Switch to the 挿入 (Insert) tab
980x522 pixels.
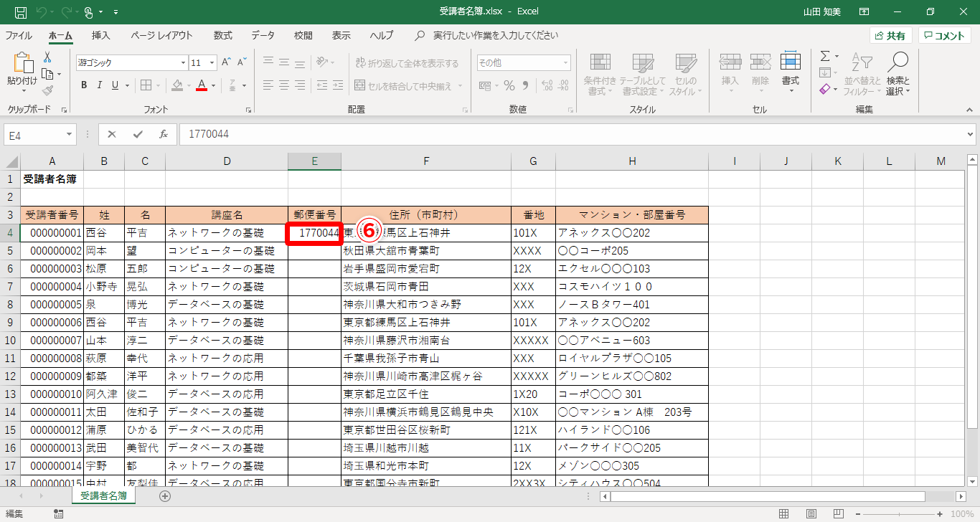pos(101,35)
